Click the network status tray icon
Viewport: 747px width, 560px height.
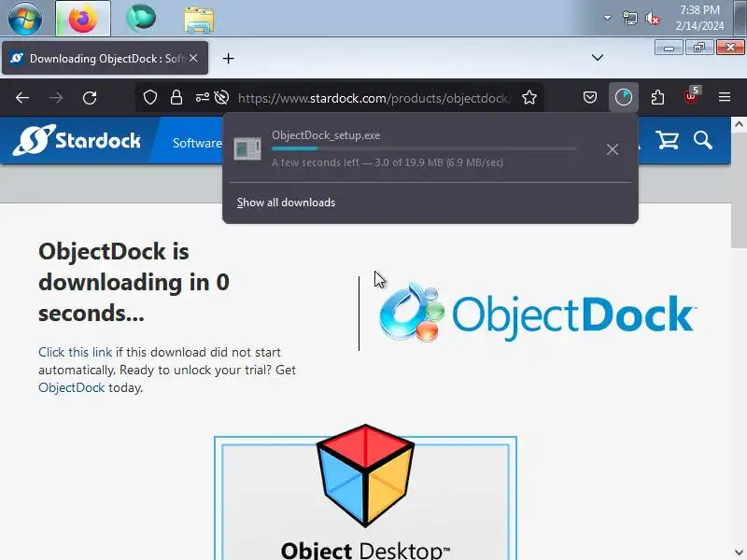(629, 19)
